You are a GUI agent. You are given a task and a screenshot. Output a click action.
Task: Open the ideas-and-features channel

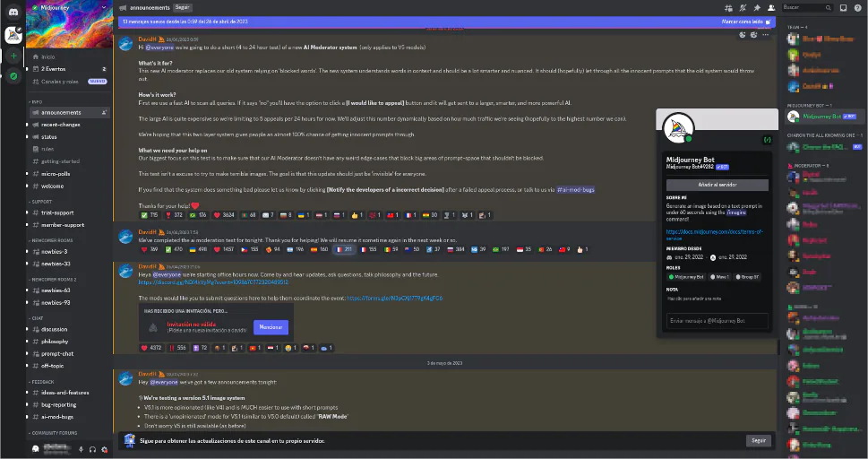69,393
